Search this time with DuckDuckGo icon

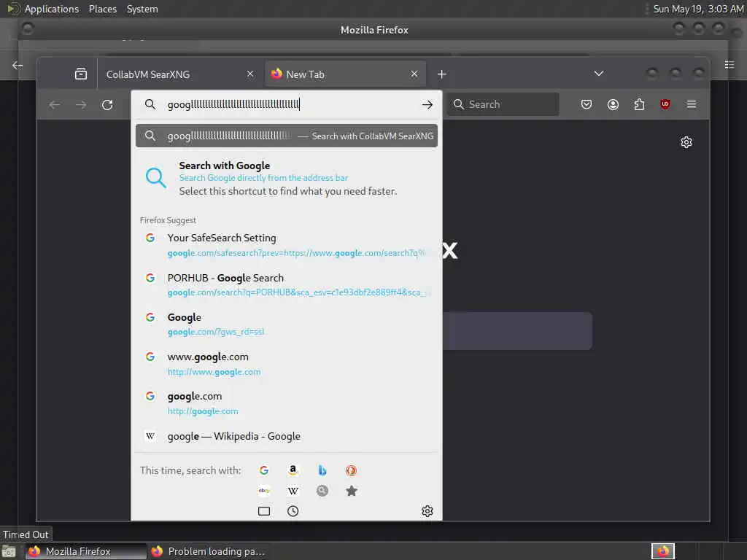[351, 470]
